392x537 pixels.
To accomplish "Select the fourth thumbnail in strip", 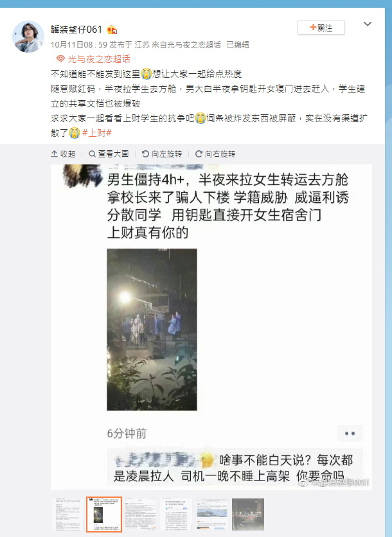I will pos(176,515).
